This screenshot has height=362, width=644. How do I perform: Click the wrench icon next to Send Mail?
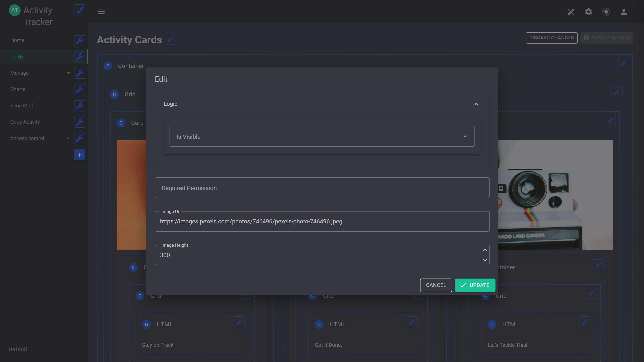tap(79, 106)
